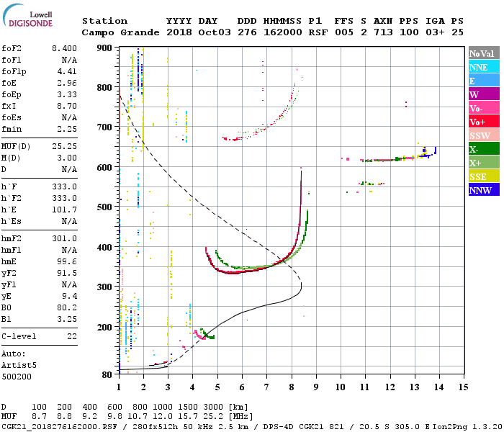Viewport: 504px width, 432px height.
Task: Click the B1 value 3.25
Action: tap(67, 319)
